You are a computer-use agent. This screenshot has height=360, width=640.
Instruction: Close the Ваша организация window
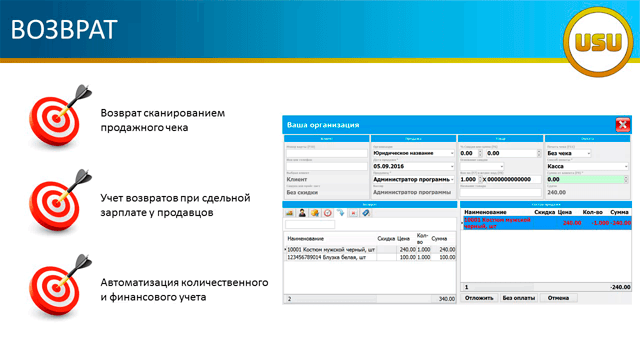(x=623, y=124)
